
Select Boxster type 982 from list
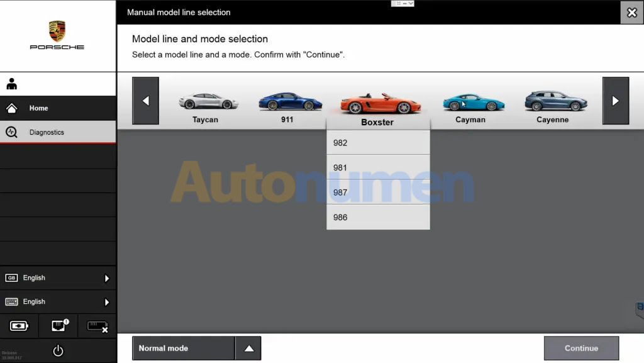(x=378, y=143)
